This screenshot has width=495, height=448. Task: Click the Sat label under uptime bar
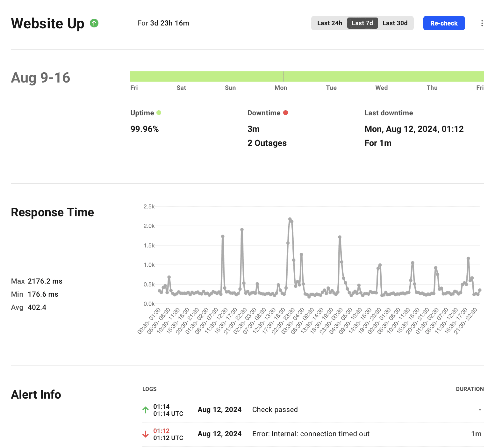click(x=181, y=88)
